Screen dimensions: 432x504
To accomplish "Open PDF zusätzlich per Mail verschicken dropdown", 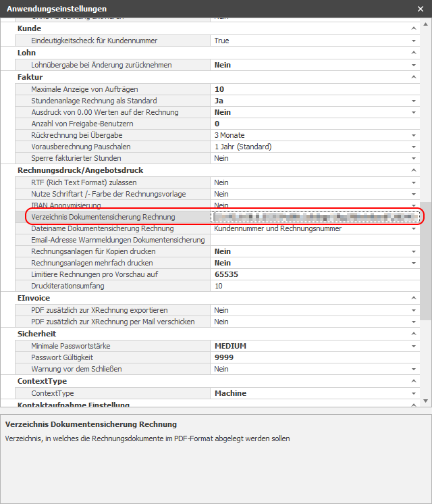I will click(x=414, y=322).
